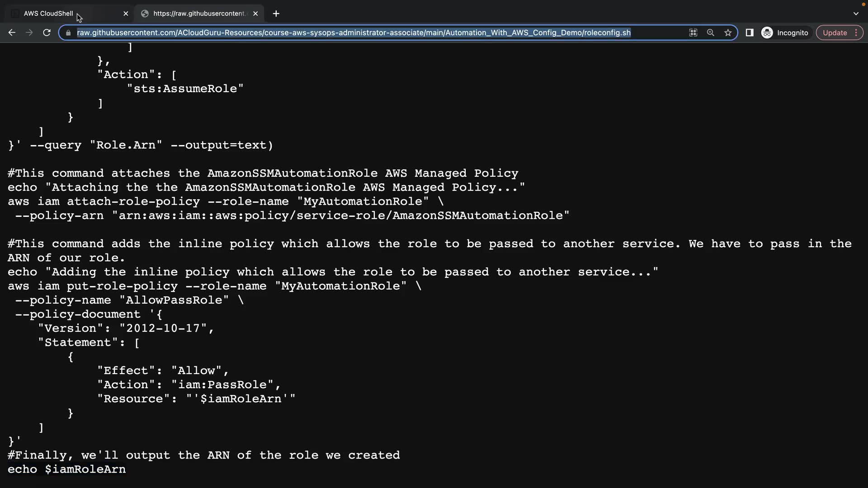Image resolution: width=868 pixels, height=488 pixels.
Task: Switch to the AWS CloudShell tab
Action: [x=48, y=14]
